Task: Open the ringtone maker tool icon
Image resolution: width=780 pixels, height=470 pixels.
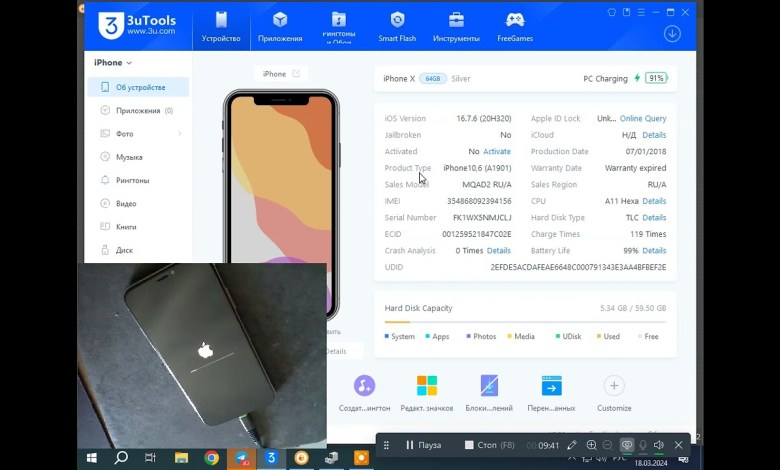Action: tap(364, 386)
